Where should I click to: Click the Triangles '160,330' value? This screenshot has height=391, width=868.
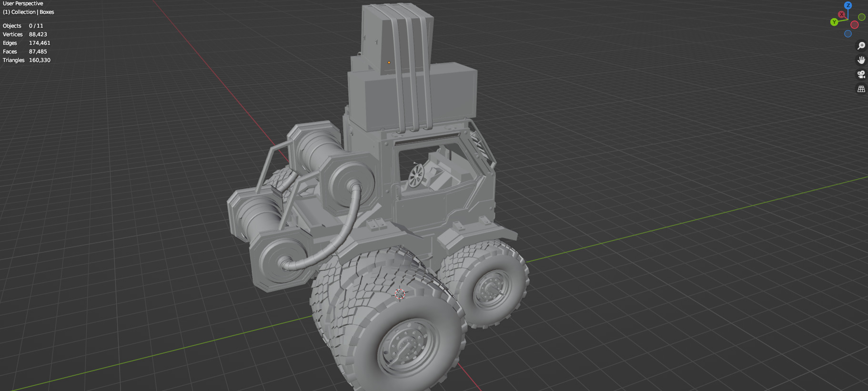(x=40, y=60)
